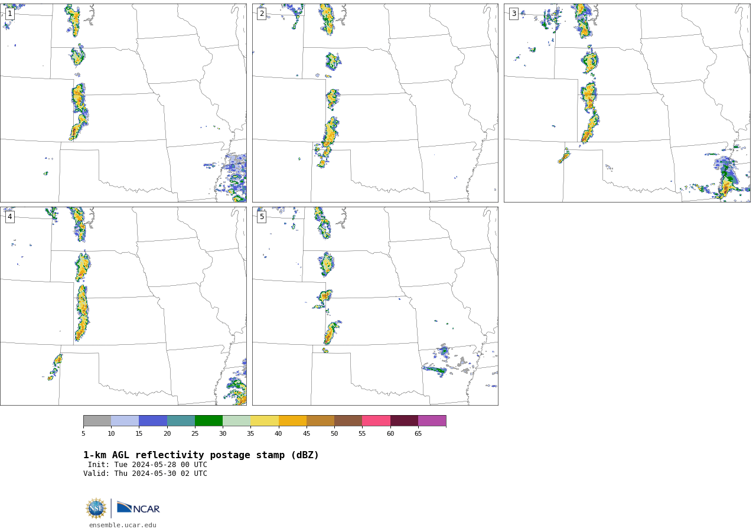Click the panel number label '1'
756x532 pixels.
[x=9, y=14]
